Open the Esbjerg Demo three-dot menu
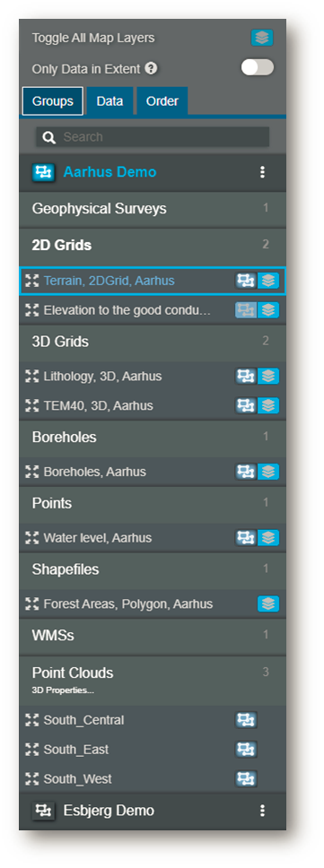 (x=263, y=811)
